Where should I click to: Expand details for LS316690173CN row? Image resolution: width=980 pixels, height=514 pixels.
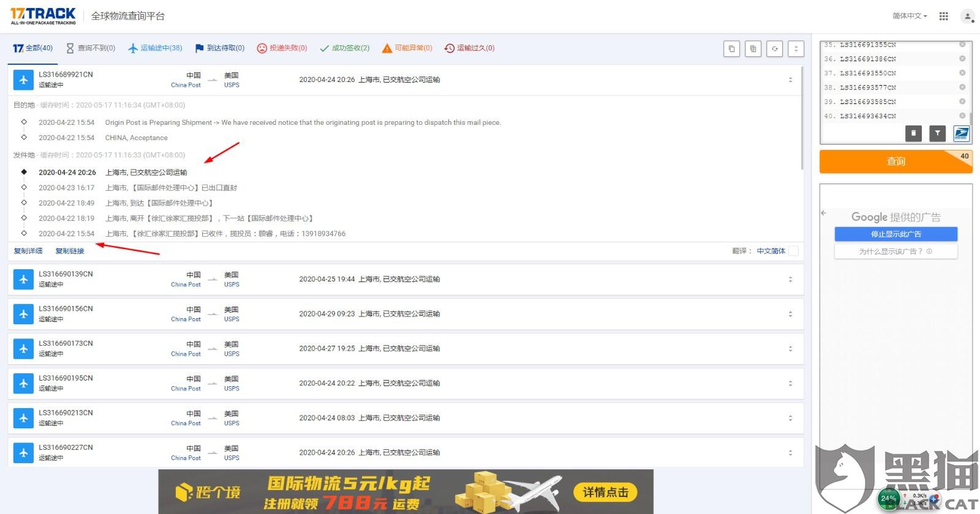pyautogui.click(x=790, y=349)
